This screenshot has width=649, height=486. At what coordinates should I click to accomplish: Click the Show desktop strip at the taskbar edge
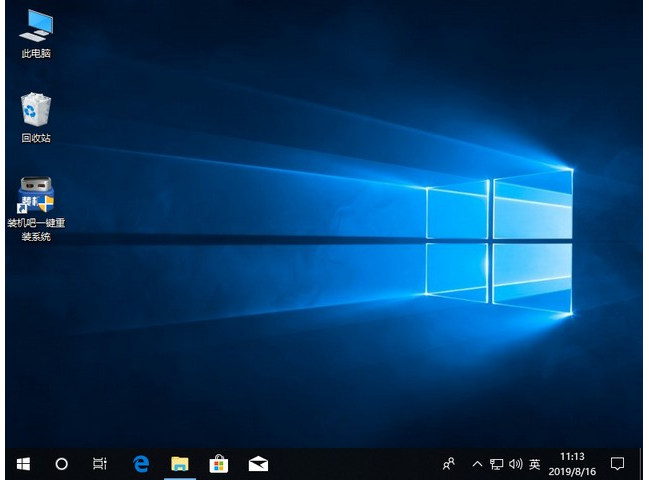coord(645,464)
